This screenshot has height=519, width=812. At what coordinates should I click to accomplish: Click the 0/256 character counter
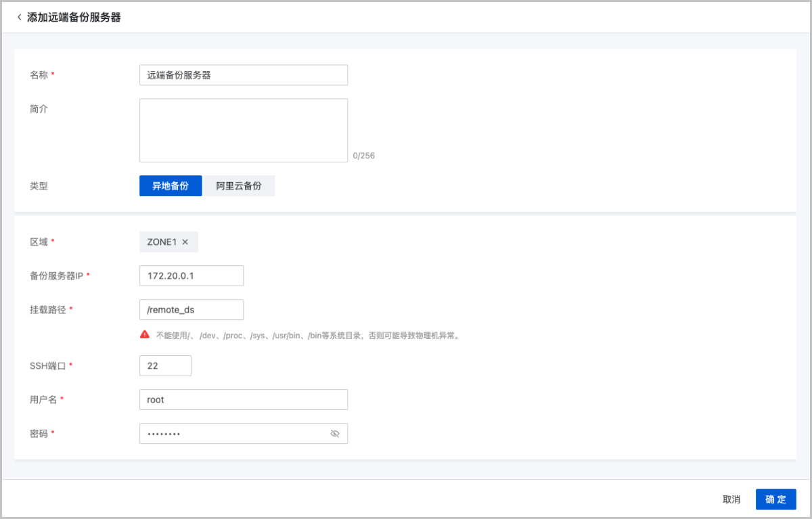[x=363, y=156]
